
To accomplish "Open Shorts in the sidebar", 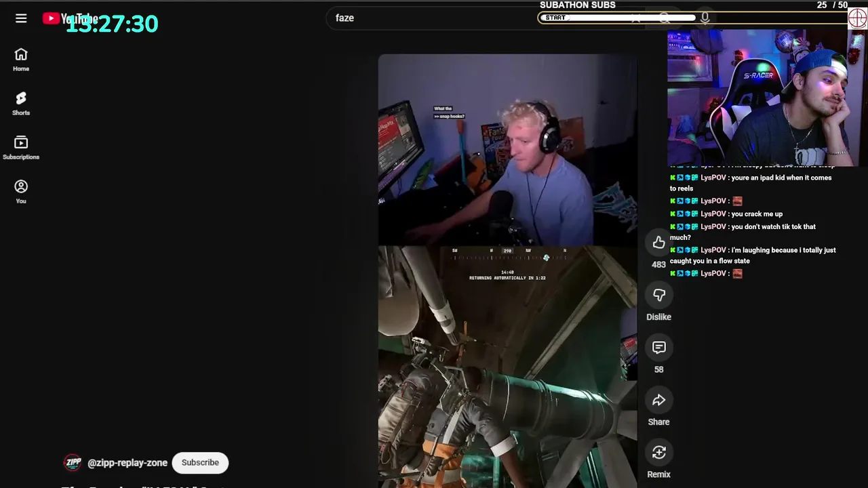I will (21, 104).
